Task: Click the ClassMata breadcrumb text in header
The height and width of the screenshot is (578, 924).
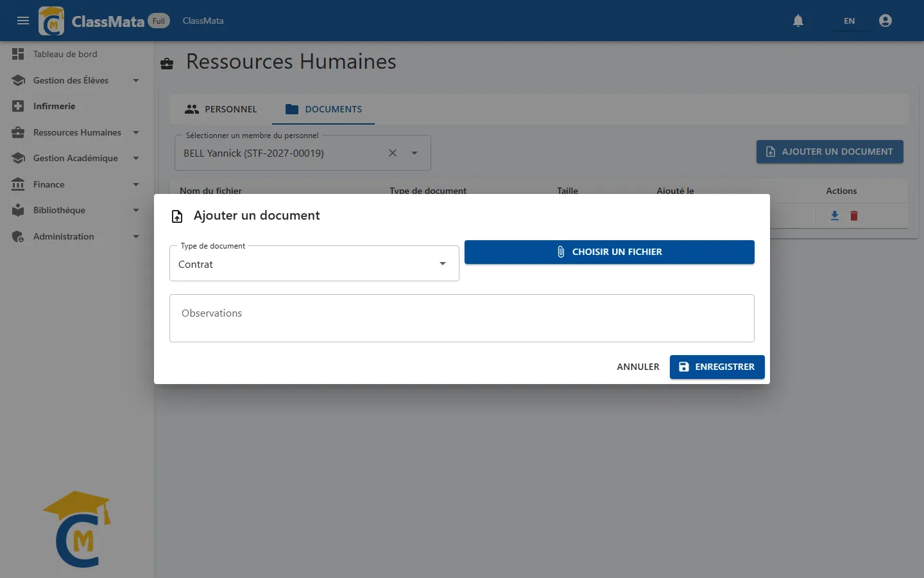Action: pyautogui.click(x=203, y=21)
